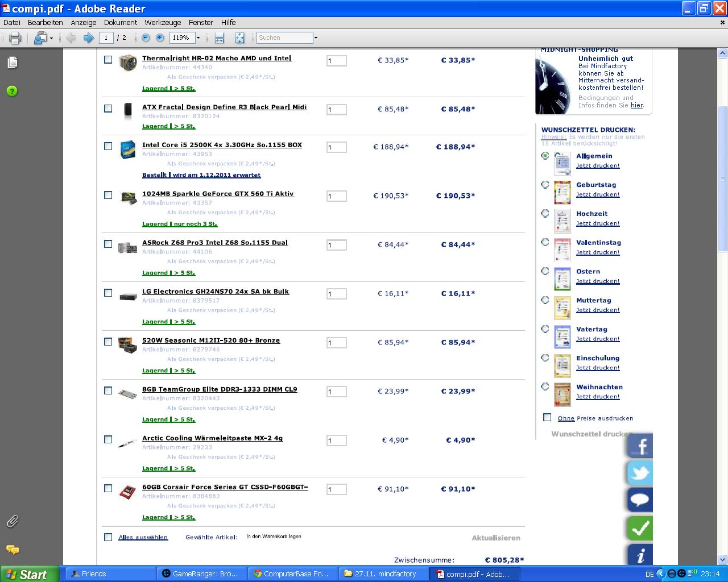The width and height of the screenshot is (728, 582).
Task: Click the Facebook share icon
Action: (x=640, y=446)
